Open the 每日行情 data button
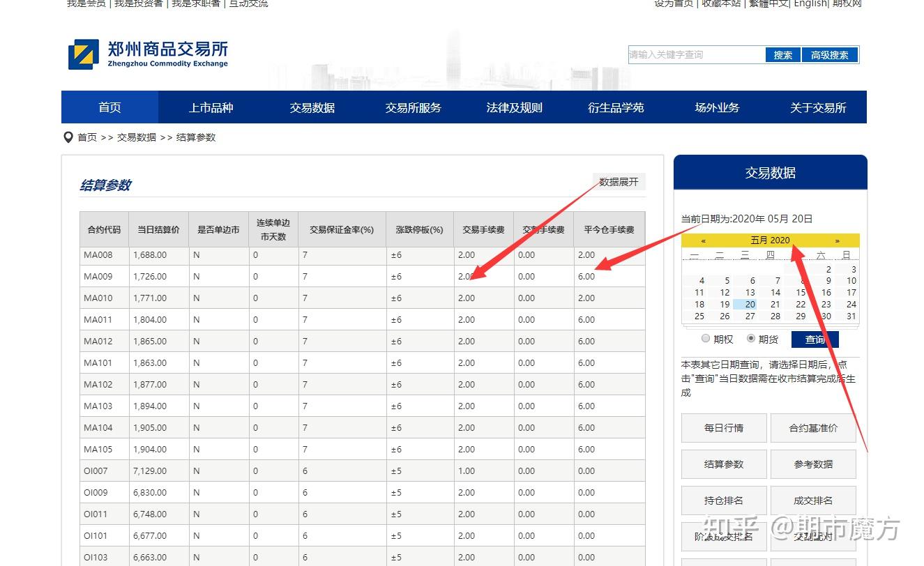Image resolution: width=924 pixels, height=566 pixels. click(724, 428)
